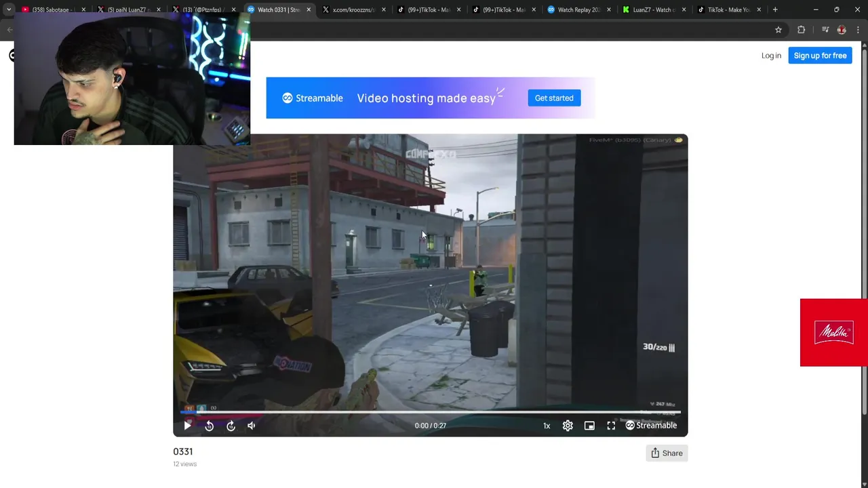Click the page vertical scrollbar
Viewport: 868px width, 488px height.
864,230
